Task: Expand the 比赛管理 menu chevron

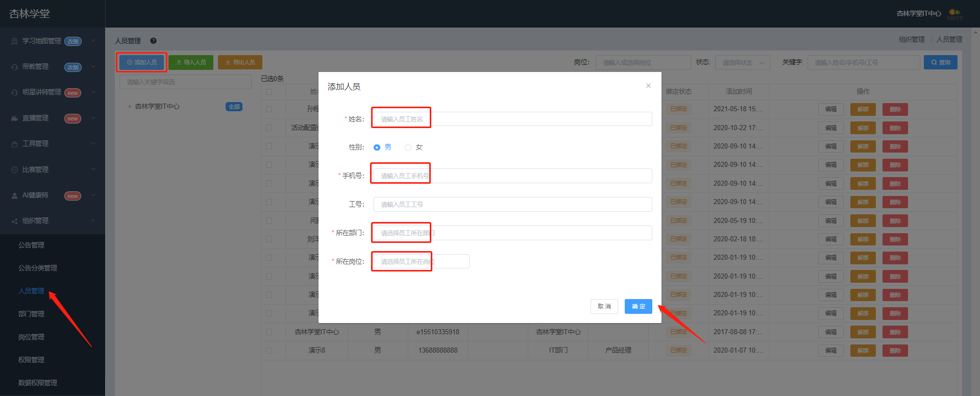Action: coord(93,169)
